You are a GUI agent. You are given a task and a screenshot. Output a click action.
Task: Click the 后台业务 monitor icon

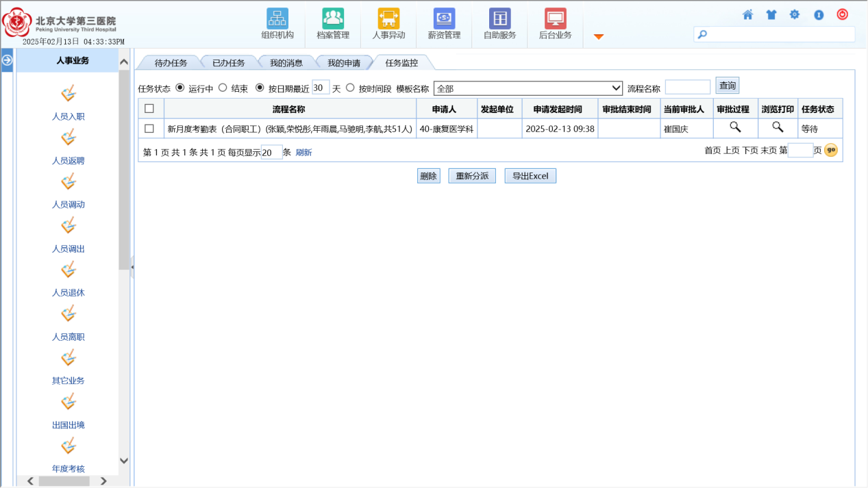pos(555,18)
